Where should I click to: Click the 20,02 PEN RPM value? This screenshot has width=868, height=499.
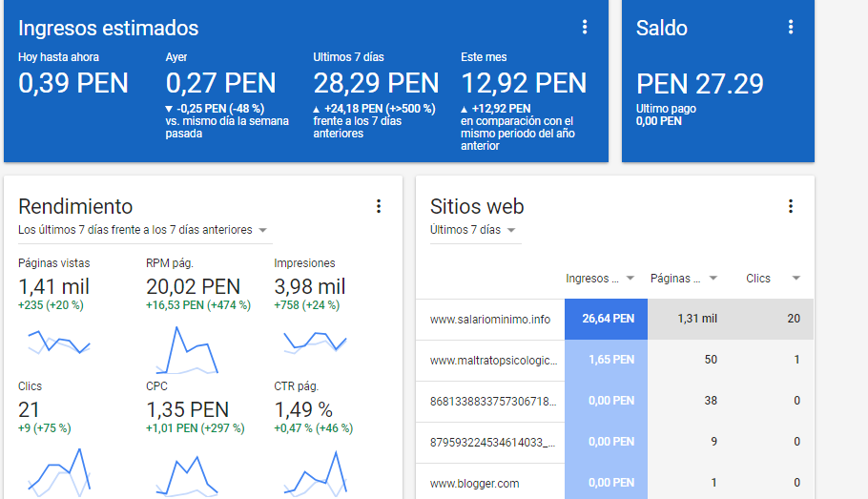pos(194,287)
